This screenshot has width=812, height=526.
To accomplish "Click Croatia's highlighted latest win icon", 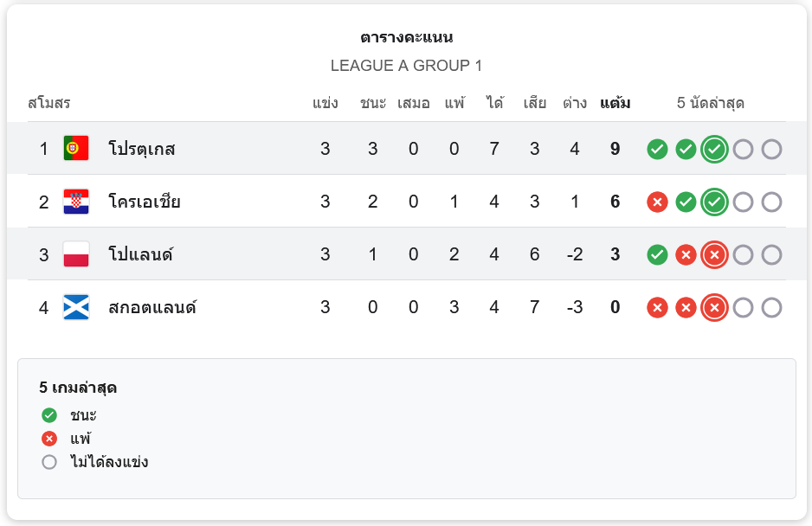I will click(714, 202).
